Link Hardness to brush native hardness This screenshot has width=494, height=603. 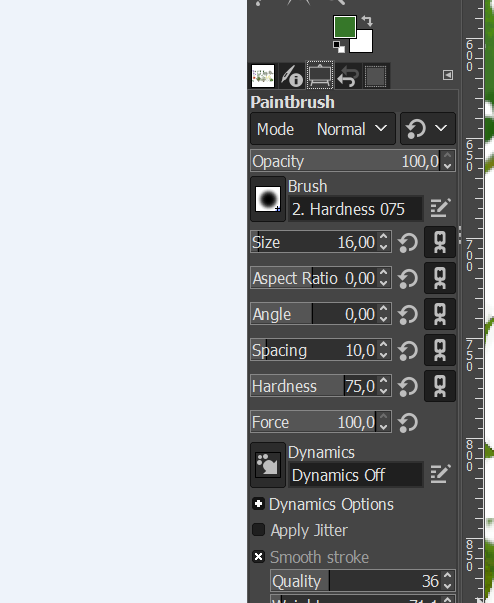pos(440,386)
